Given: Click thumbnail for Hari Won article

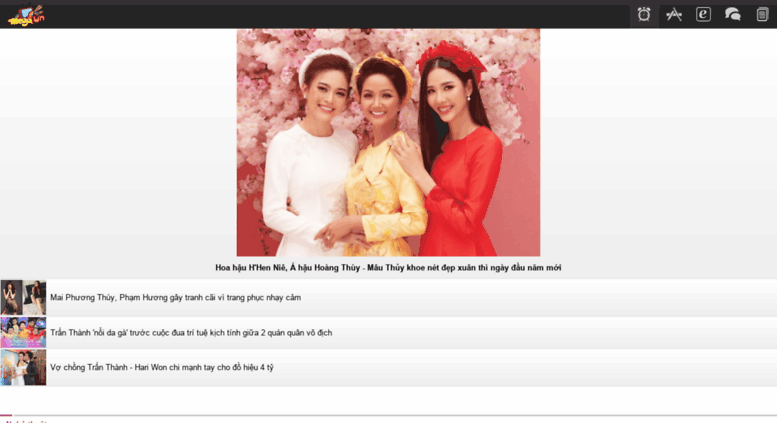Looking at the screenshot, I should click(23, 367).
